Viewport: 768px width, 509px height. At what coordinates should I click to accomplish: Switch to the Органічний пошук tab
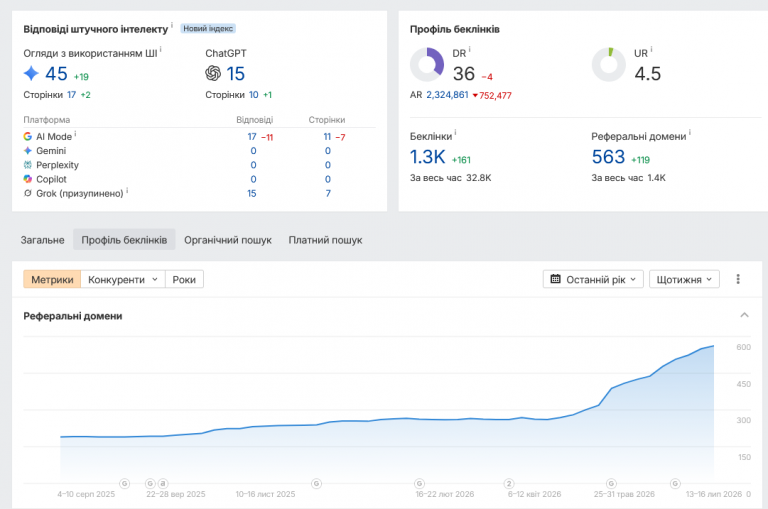[x=228, y=240]
